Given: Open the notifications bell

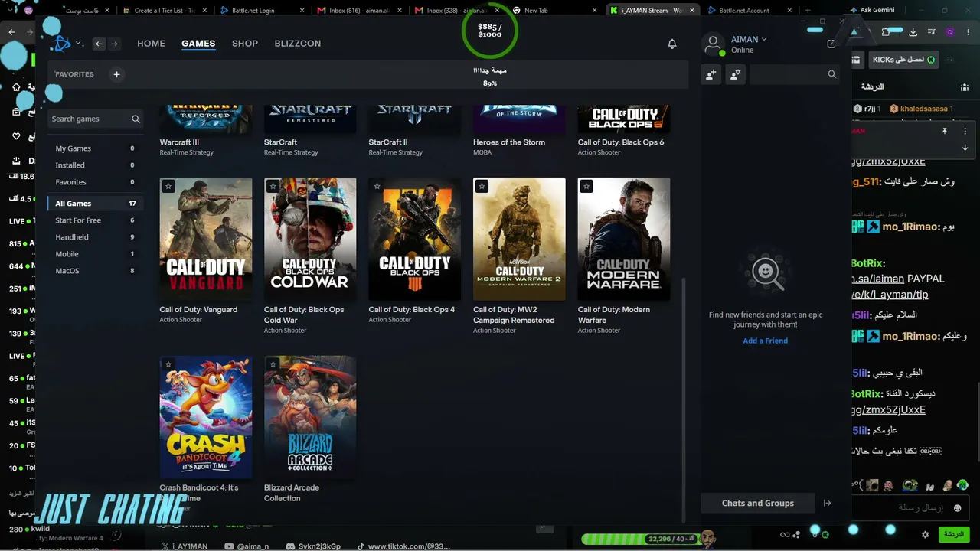Looking at the screenshot, I should (672, 44).
